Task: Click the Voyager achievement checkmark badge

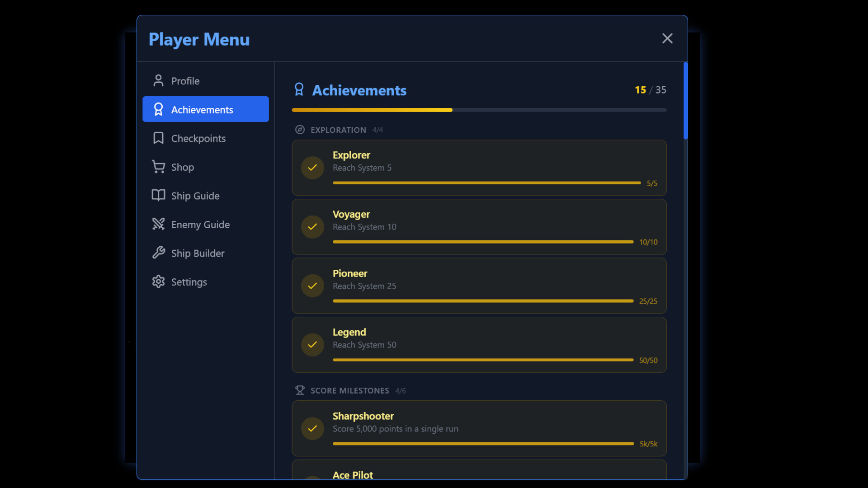Action: (x=312, y=227)
